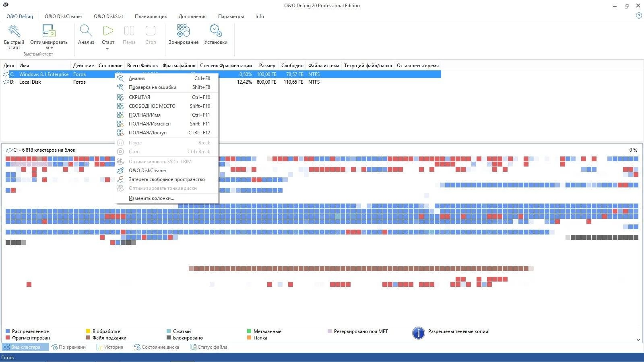This screenshot has width=644, height=362.
Task: Open the Info tab
Action: coord(260,16)
